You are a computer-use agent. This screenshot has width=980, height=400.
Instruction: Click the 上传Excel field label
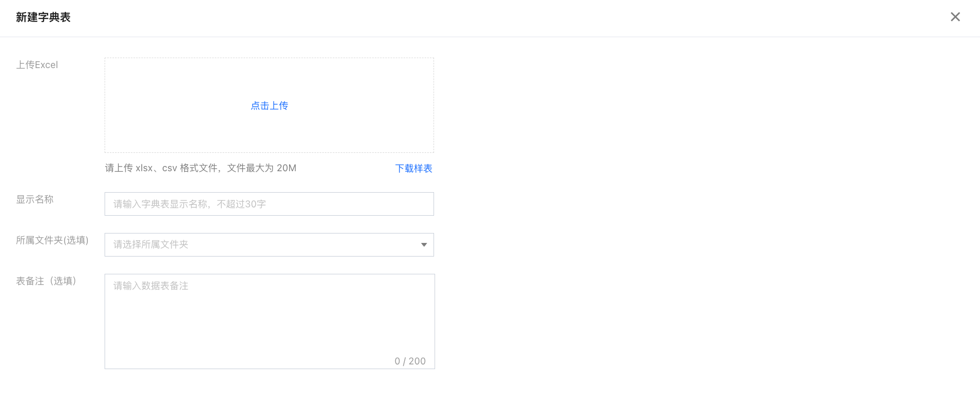[x=37, y=65]
